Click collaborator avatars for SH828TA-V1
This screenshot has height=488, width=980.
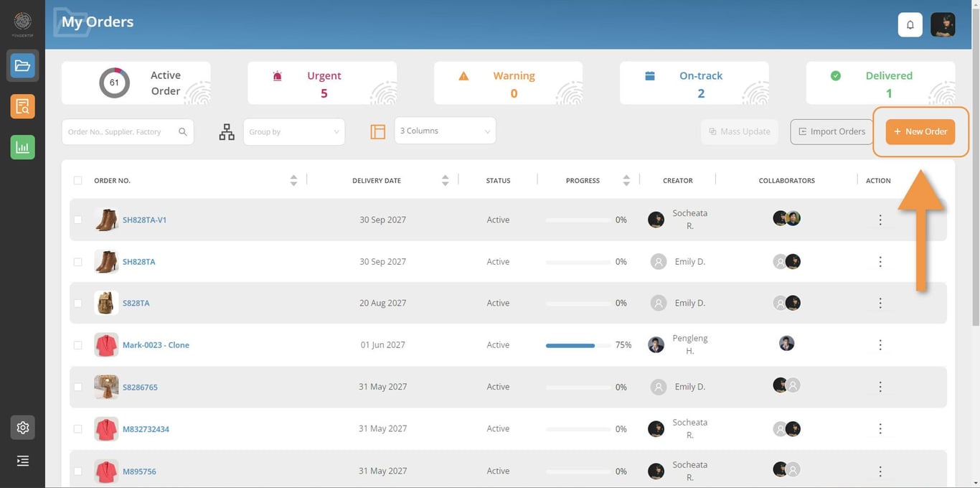786,218
